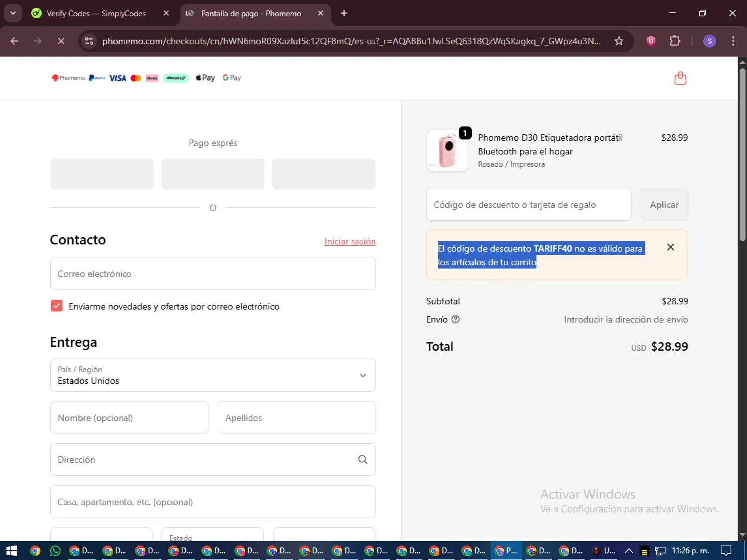Click the Apellidos field

pyautogui.click(x=297, y=418)
